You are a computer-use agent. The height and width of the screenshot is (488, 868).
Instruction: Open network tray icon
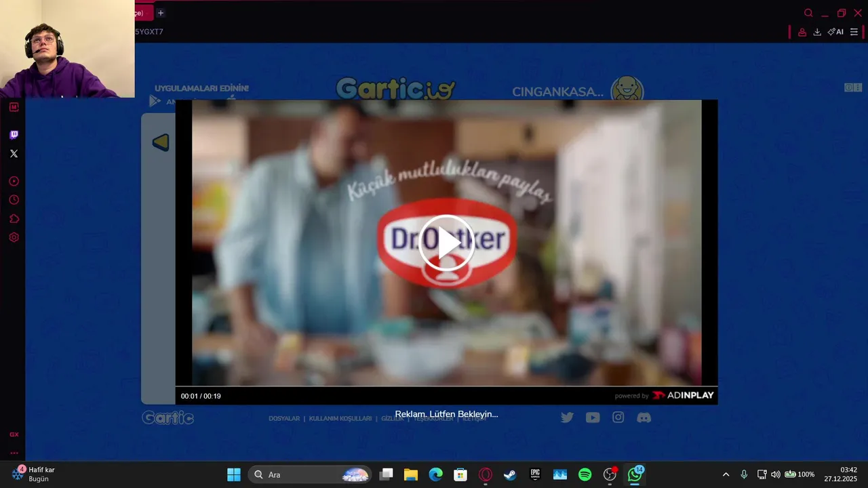click(762, 474)
